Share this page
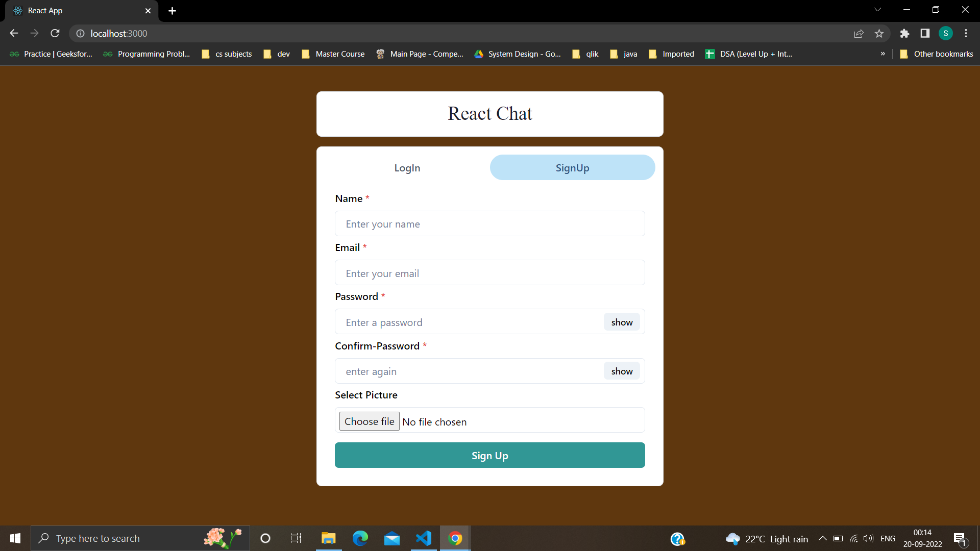The image size is (980, 551). (859, 33)
